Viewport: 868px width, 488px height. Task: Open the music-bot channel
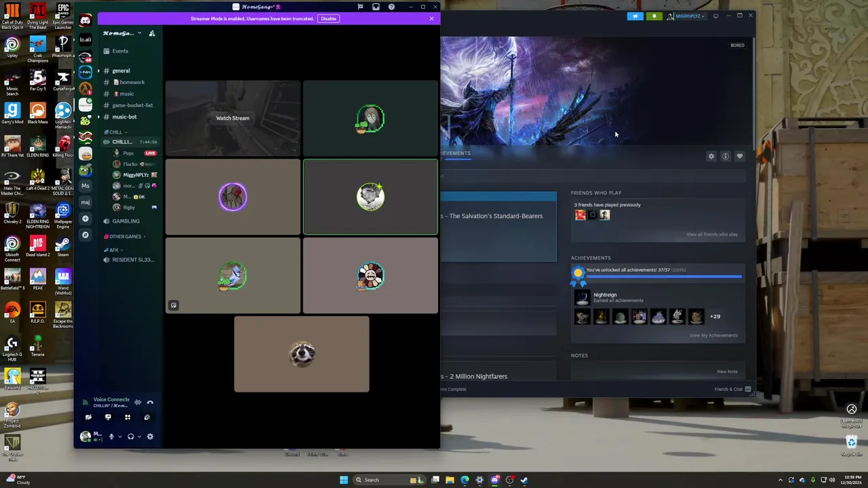click(x=129, y=117)
